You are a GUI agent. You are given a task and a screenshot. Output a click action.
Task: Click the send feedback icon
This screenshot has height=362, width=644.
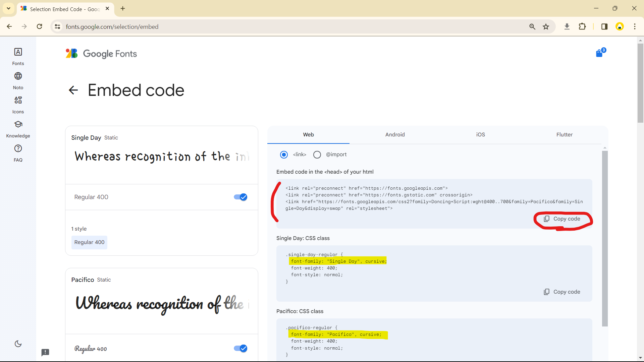[x=45, y=352]
